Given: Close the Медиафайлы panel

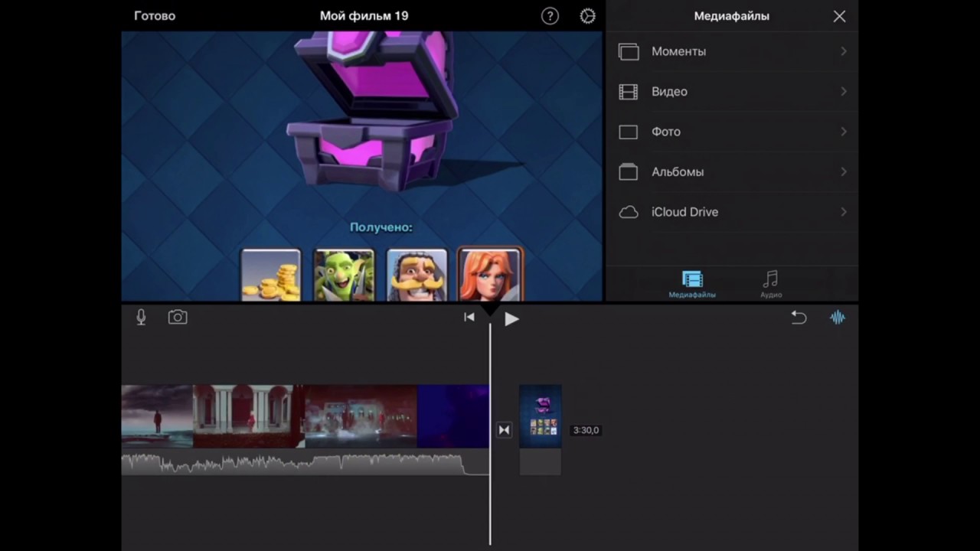Looking at the screenshot, I should pyautogui.click(x=839, y=16).
